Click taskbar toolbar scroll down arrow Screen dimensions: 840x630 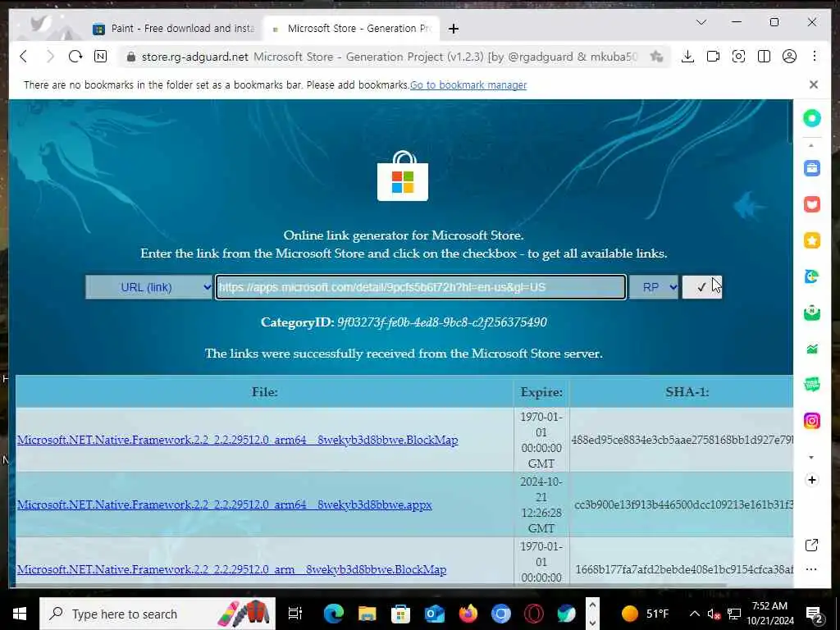pyautogui.click(x=592, y=623)
